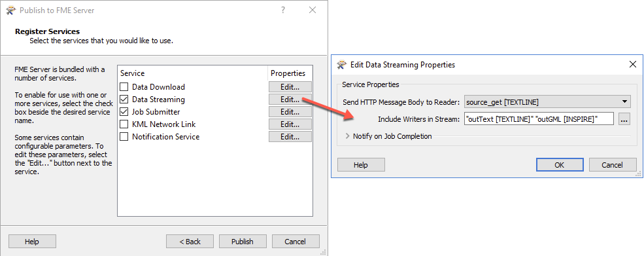This screenshot has height=256, width=644.
Task: Uncheck the Job Submitter service checkbox
Action: point(124,111)
